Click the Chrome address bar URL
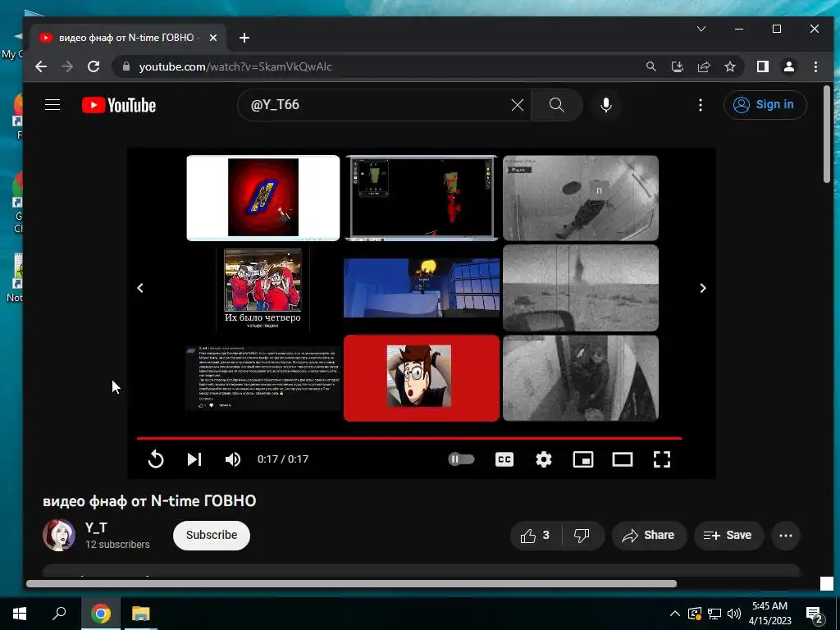The width and height of the screenshot is (840, 630). 235,67
